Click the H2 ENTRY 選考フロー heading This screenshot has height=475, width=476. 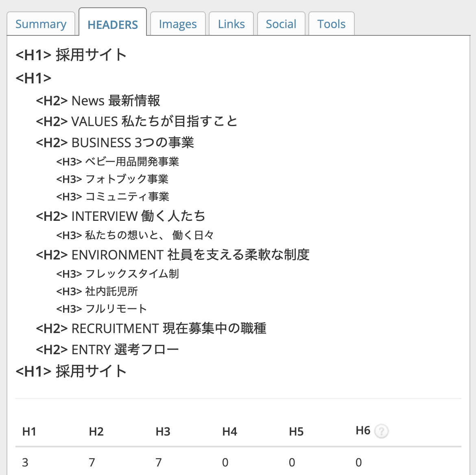(x=107, y=350)
